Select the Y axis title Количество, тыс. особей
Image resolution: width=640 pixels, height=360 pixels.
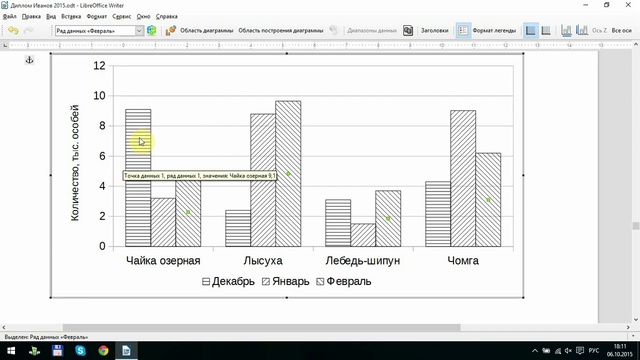pos(75,163)
